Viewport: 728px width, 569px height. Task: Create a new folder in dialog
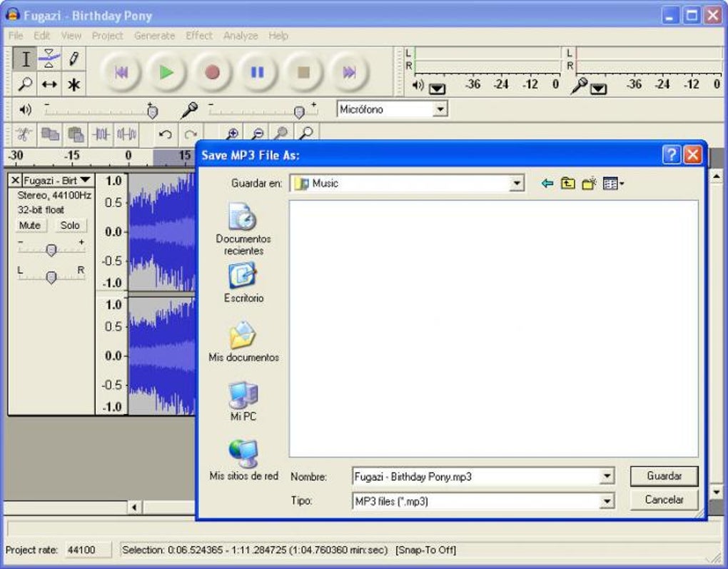(589, 183)
